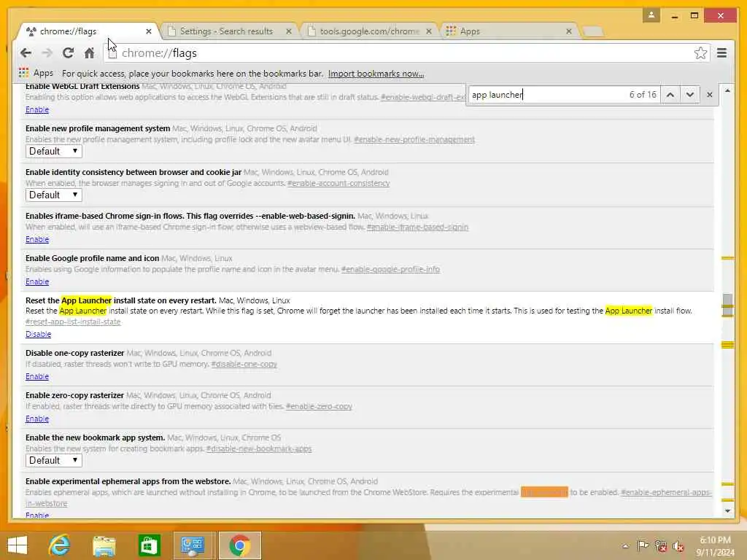The height and width of the screenshot is (560, 747).
Task: Jump to previous find result
Action: coord(670,94)
